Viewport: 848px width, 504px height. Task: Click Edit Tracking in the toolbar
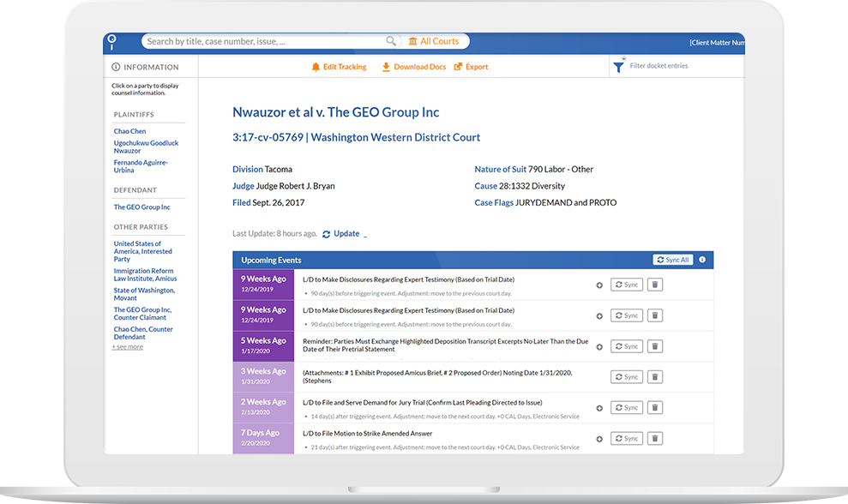[x=339, y=67]
